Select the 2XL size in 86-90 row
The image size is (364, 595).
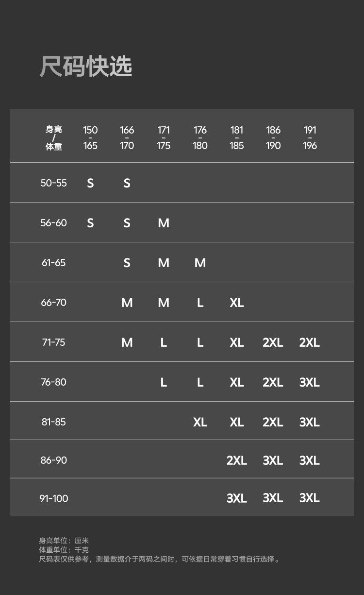pos(237,460)
